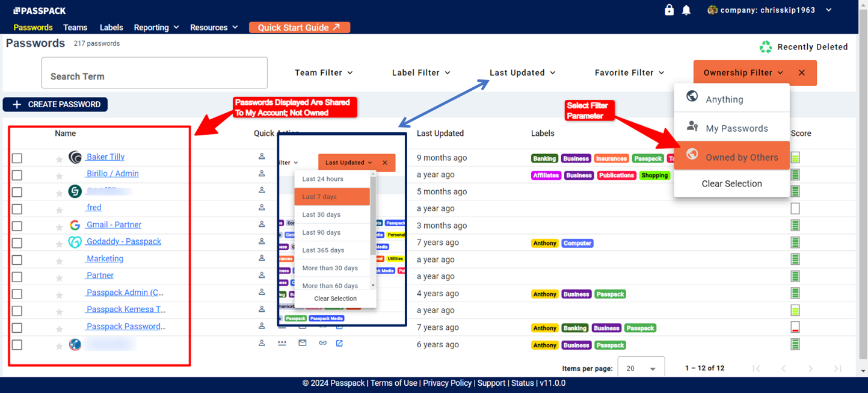Viewport: 868px width, 393px height.
Task: Click Clear Selection under Owned by Others
Action: pos(731,184)
